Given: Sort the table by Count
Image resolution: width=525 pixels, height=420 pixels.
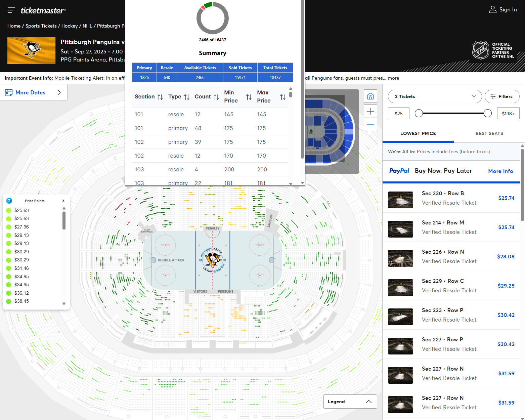Looking at the screenshot, I should point(216,97).
